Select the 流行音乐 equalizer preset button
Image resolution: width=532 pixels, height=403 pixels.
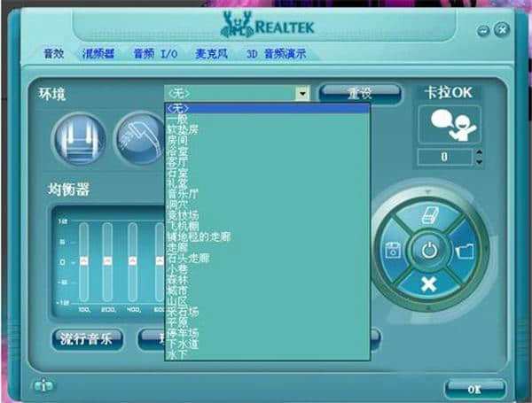coord(87,339)
